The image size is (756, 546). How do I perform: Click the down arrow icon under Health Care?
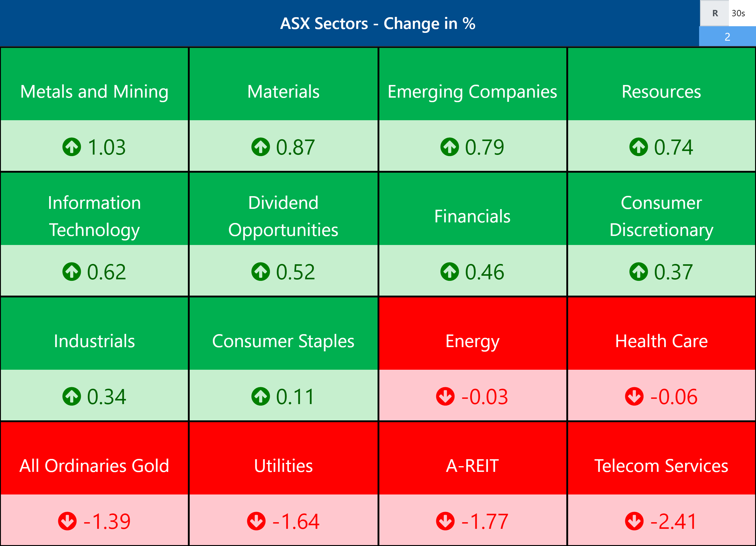pyautogui.click(x=634, y=396)
